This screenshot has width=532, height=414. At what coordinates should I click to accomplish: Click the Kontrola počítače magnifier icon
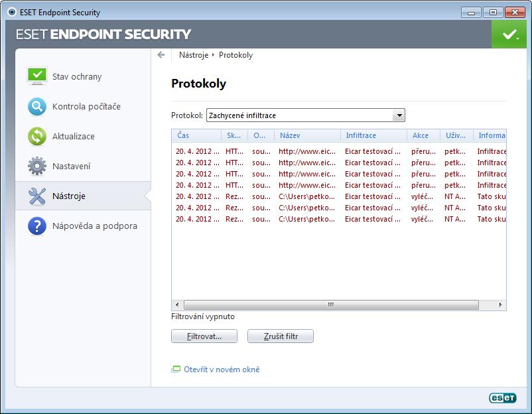click(x=37, y=107)
